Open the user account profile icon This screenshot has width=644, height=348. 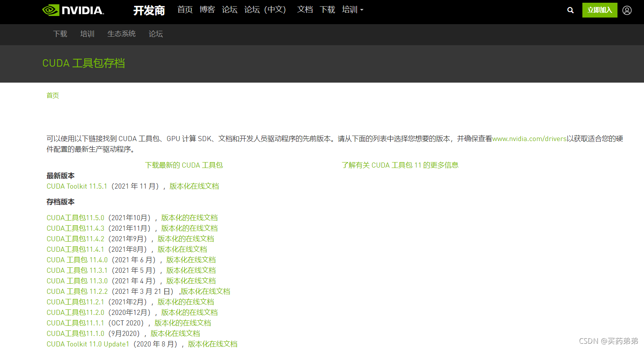(627, 10)
